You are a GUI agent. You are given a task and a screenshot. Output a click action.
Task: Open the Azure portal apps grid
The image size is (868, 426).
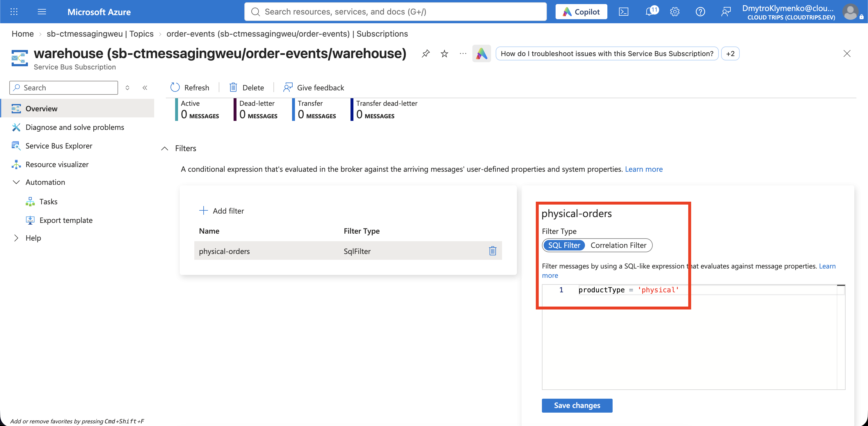coord(14,12)
